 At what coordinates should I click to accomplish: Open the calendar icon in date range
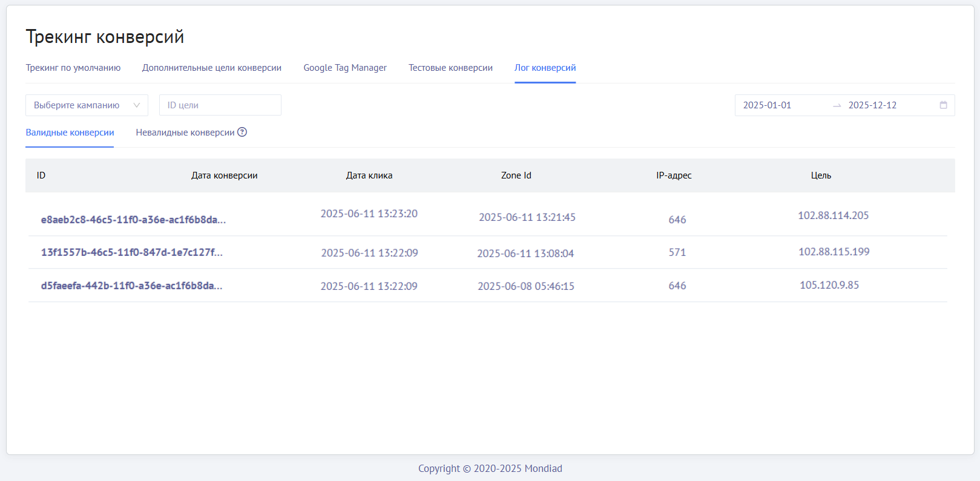point(943,105)
